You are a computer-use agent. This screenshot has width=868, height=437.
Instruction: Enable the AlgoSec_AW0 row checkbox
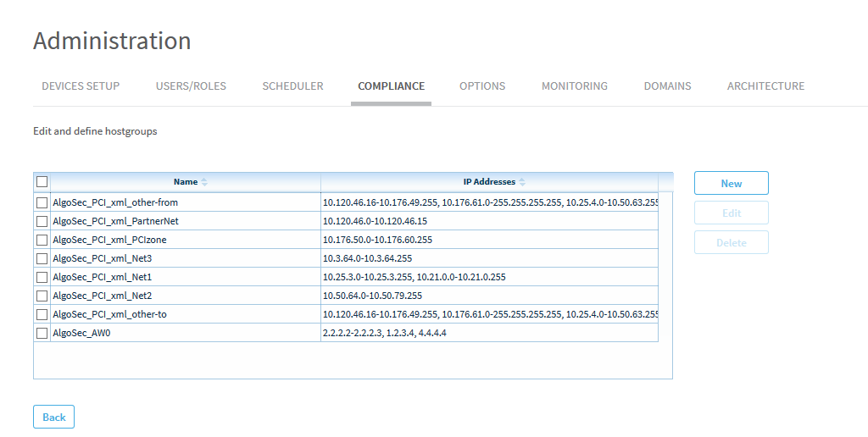pyautogui.click(x=42, y=333)
